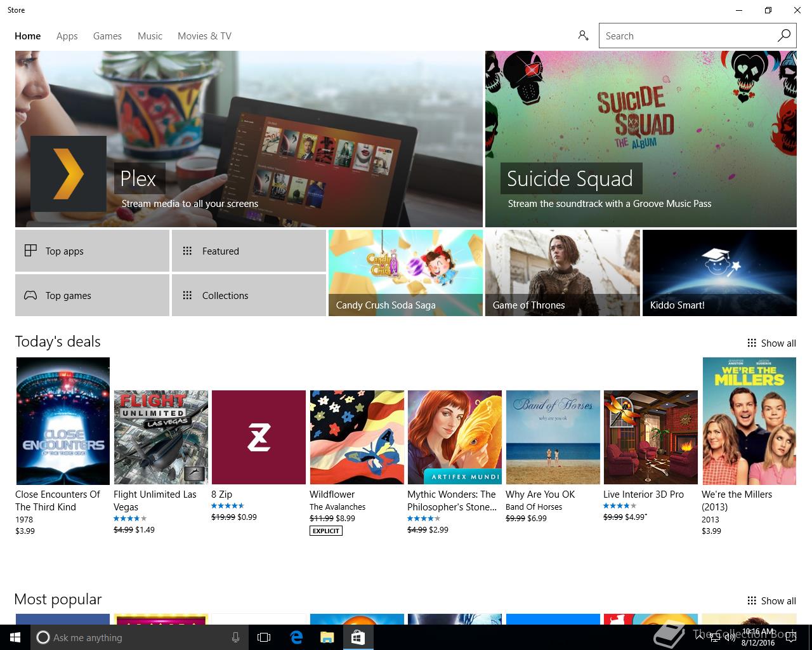The image size is (812, 650).
Task: Click the Why Are You OK title
Action: pyautogui.click(x=540, y=494)
